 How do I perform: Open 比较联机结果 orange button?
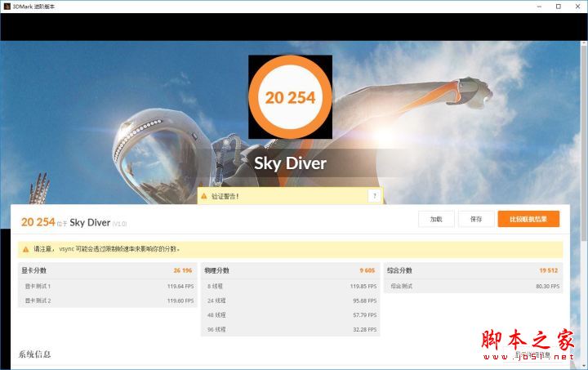coord(528,219)
